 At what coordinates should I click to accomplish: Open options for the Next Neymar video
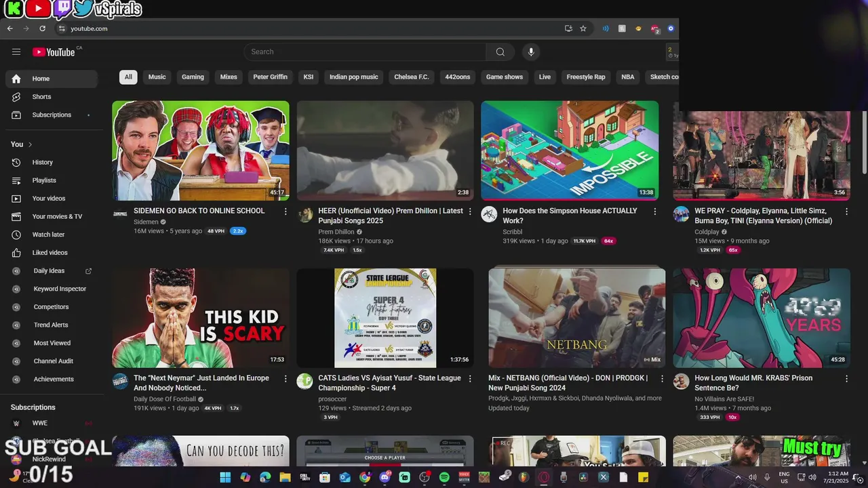click(285, 379)
